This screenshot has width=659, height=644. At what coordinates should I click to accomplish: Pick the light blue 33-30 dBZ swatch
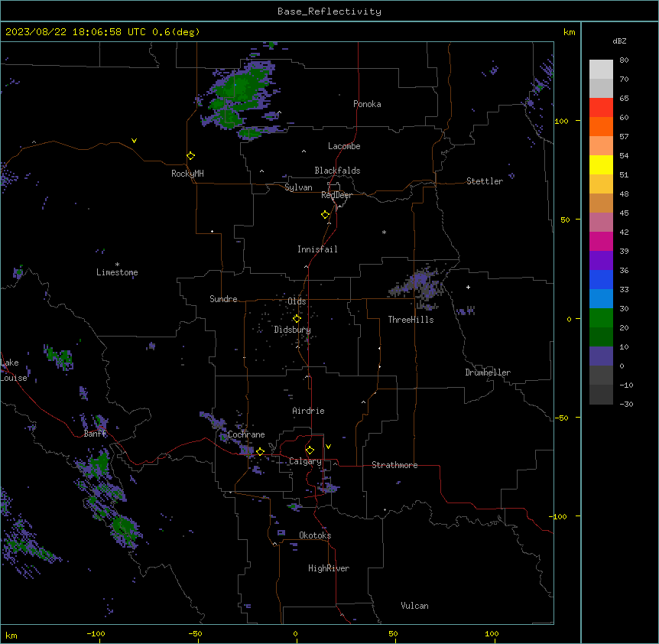[x=601, y=299]
